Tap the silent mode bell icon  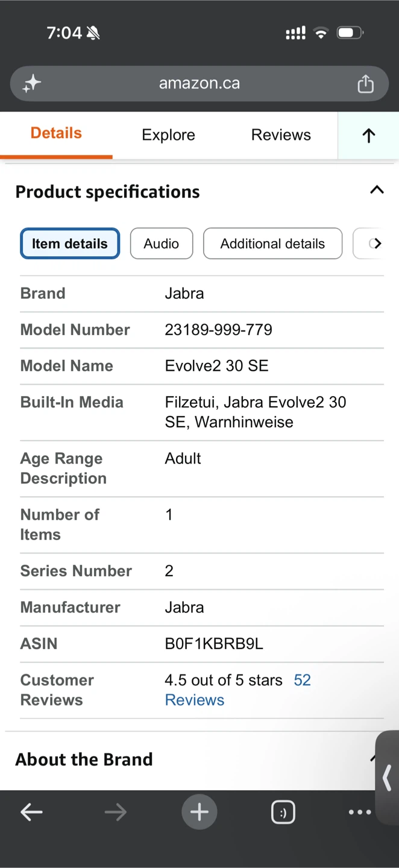coord(93,33)
